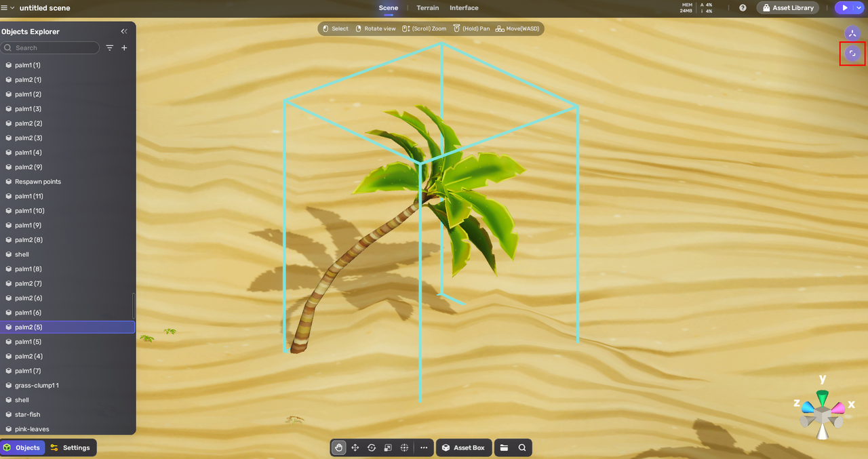
Task: Click the Search field in Objects Explorer
Action: (x=54, y=48)
